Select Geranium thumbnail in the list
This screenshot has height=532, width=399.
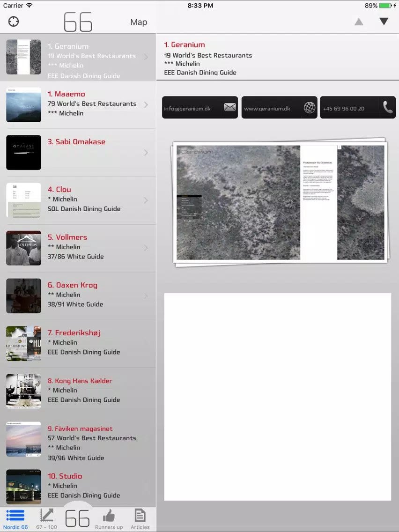point(23,57)
